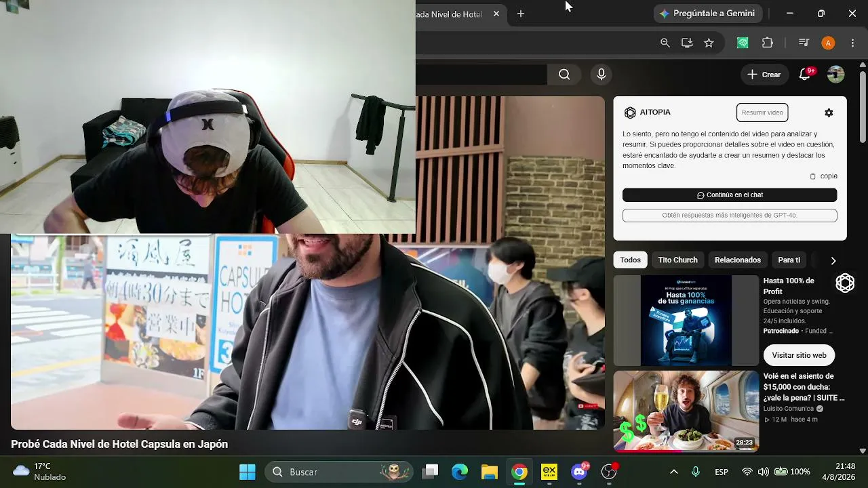Click the title Probé Cada Nivel de Hotel Capsula
This screenshot has height=488, width=868.
(x=119, y=445)
